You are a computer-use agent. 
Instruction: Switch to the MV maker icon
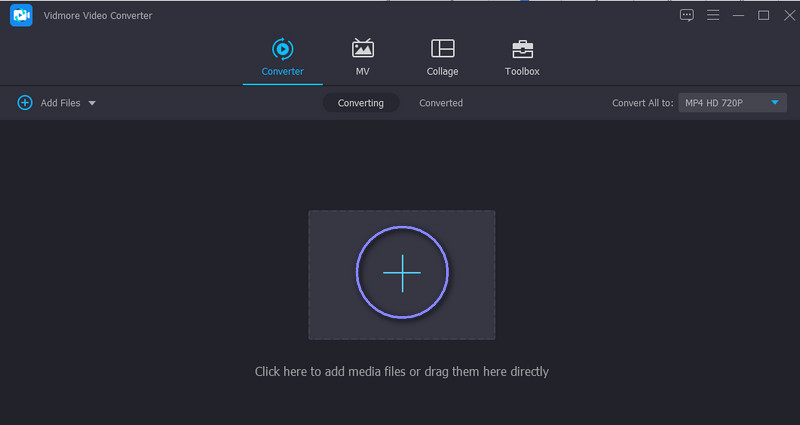(363, 49)
